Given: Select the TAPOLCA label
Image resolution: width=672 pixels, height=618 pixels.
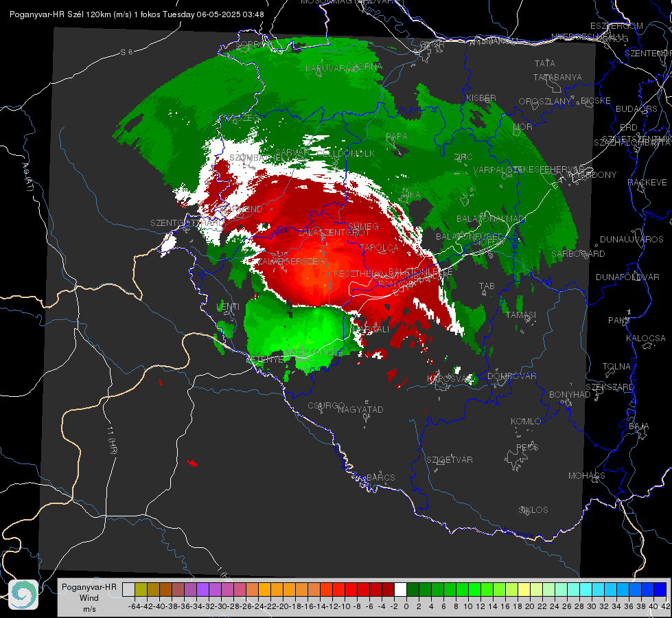Looking at the screenshot, I should tap(380, 247).
